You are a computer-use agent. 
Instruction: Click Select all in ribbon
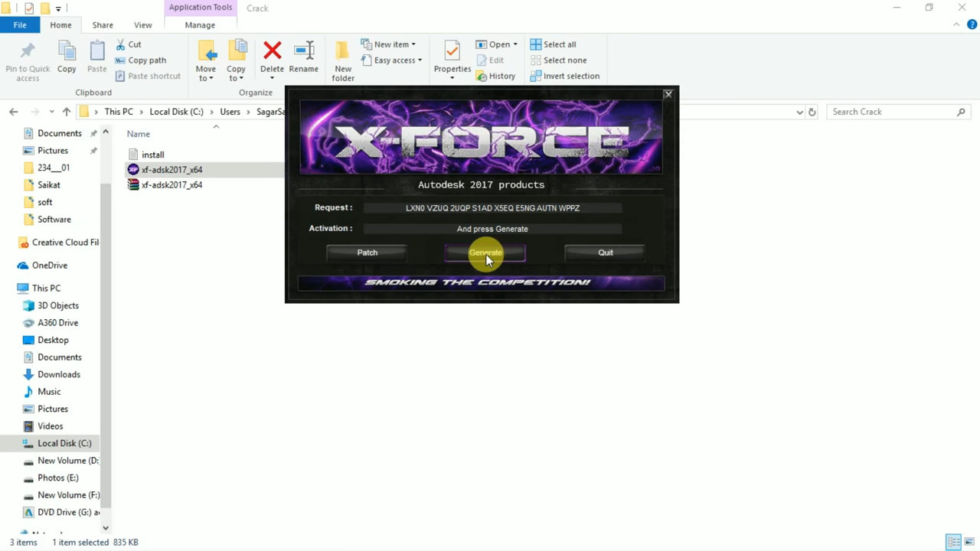click(553, 44)
